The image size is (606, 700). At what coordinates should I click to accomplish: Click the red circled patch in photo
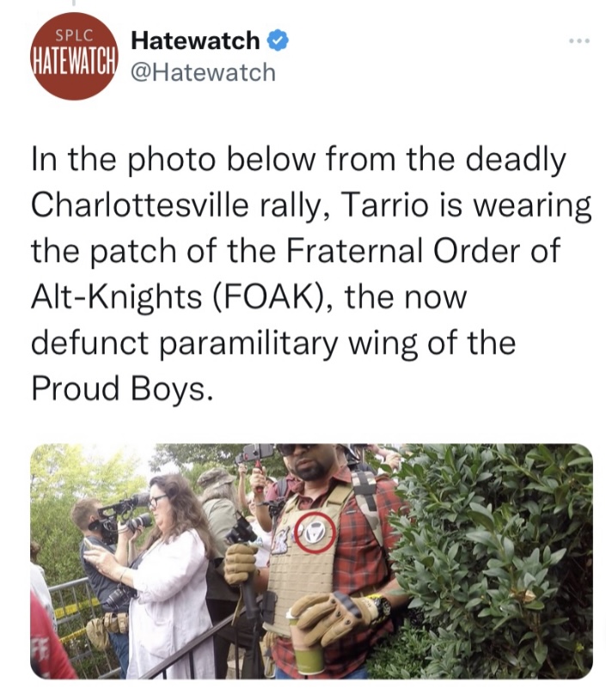pos(315,533)
